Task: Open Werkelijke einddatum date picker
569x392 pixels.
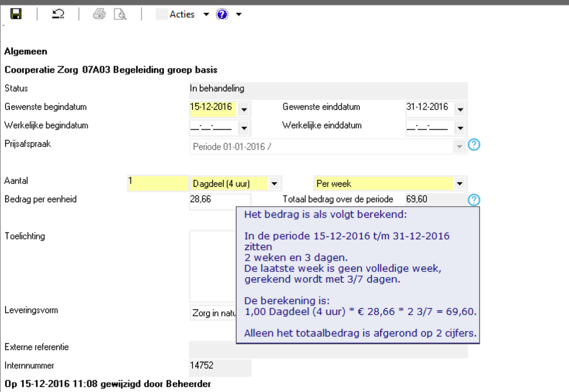Action: tap(460, 127)
